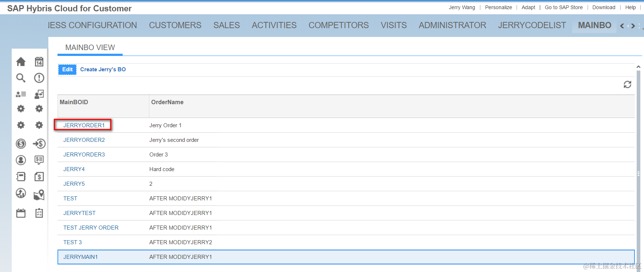Viewport: 644px width, 272px height.
Task: Open the calendar 14 icon in sidebar
Action: (39, 61)
